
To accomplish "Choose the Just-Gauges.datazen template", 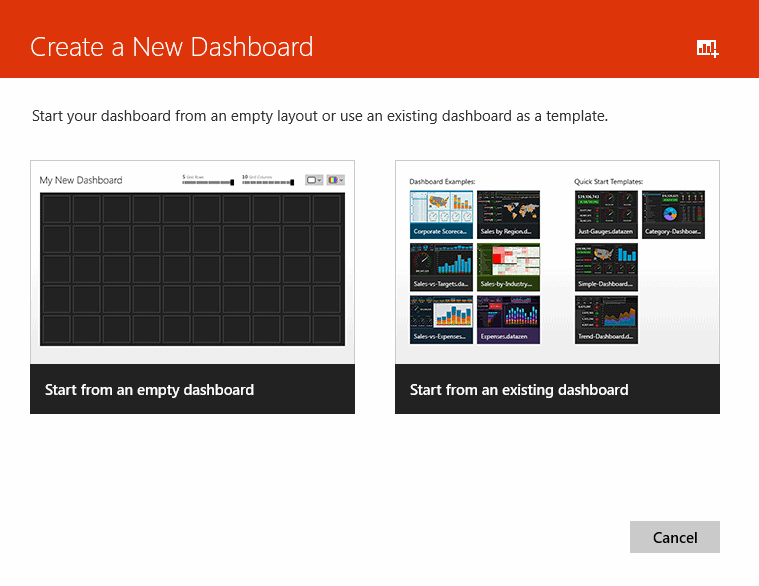I will click(605, 214).
